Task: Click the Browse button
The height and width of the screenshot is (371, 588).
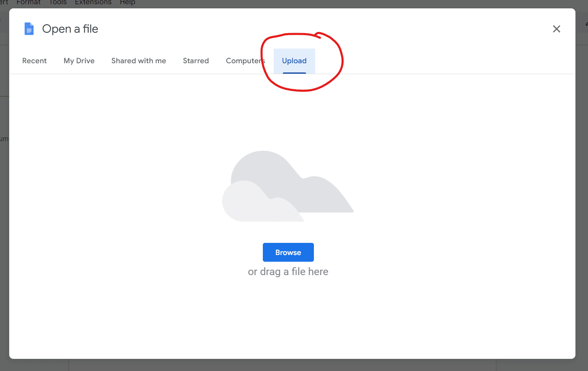Action: point(288,252)
